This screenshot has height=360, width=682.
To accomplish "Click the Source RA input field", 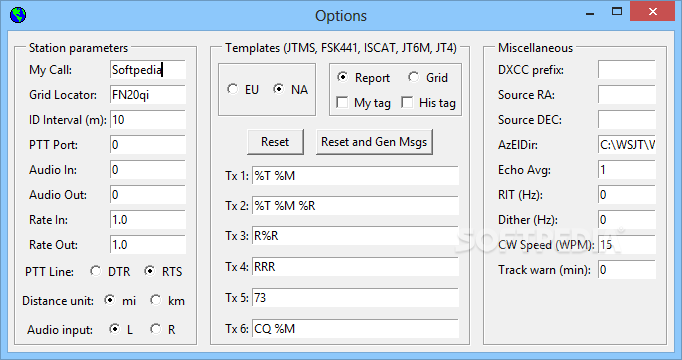I will point(627,95).
